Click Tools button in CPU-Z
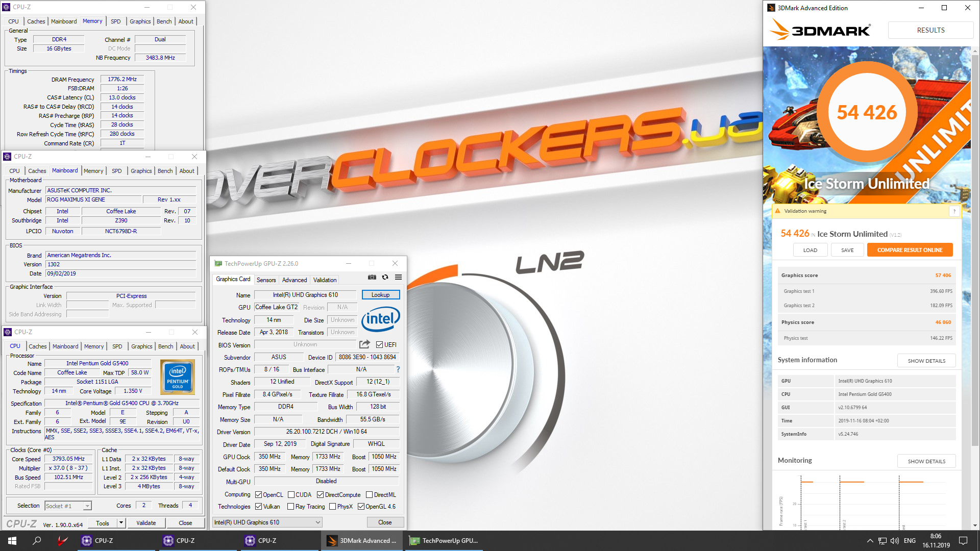 tap(103, 523)
